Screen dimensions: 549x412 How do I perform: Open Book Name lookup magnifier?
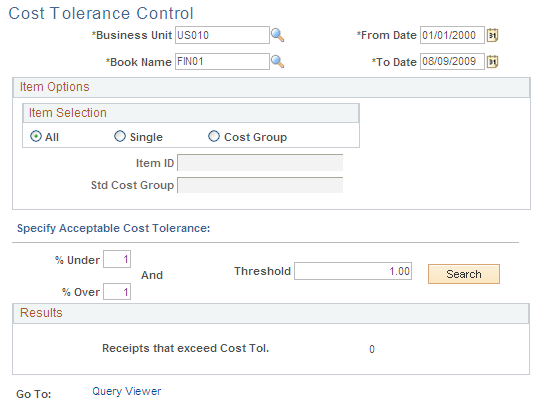(278, 62)
